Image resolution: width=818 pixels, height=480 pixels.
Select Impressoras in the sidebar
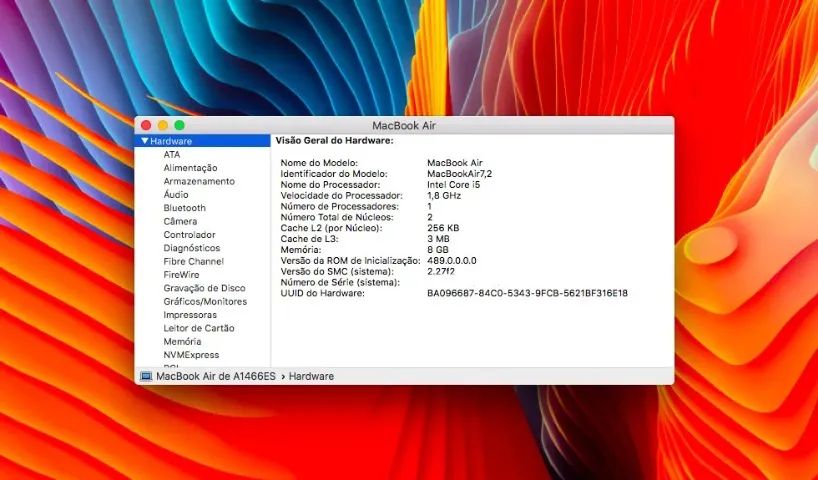pos(190,315)
